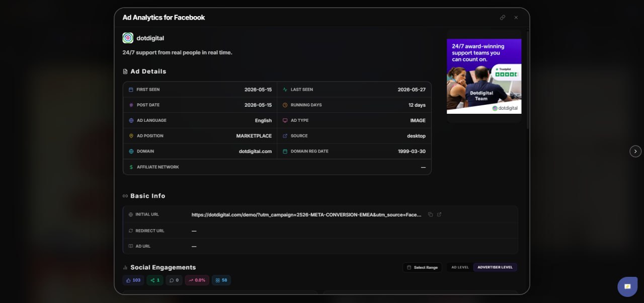Click the Source external link icon
This screenshot has width=644, height=303.
click(x=285, y=136)
